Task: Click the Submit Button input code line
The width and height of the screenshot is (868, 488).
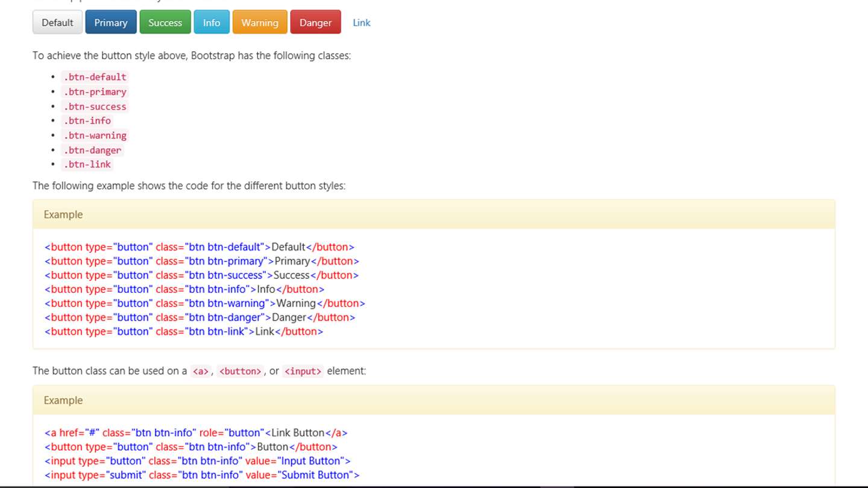Action: click(x=202, y=475)
